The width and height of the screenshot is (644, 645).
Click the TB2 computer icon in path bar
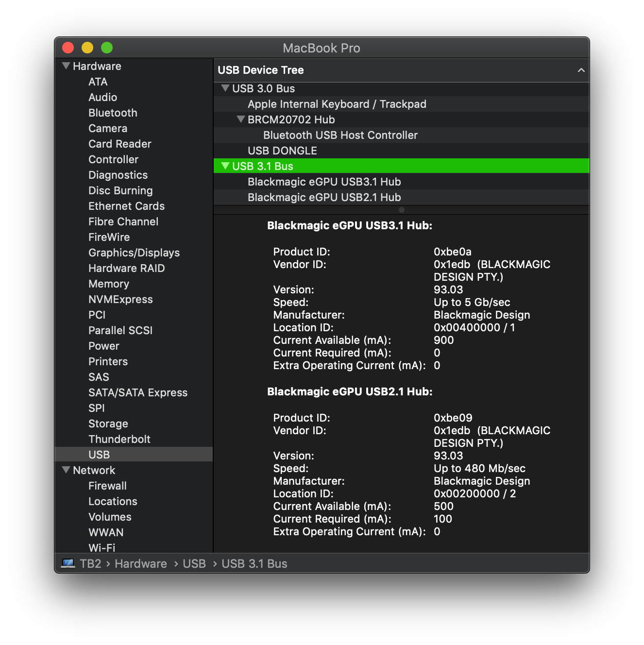tap(68, 563)
